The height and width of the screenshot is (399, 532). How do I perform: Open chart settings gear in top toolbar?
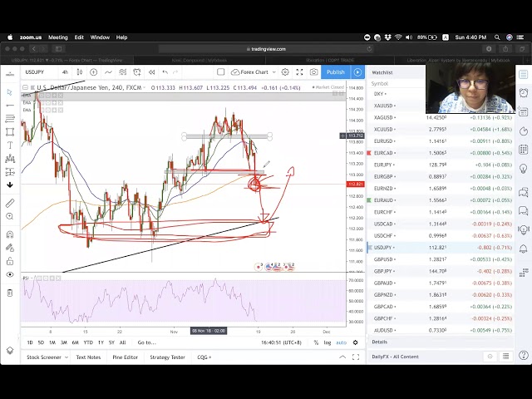point(285,72)
